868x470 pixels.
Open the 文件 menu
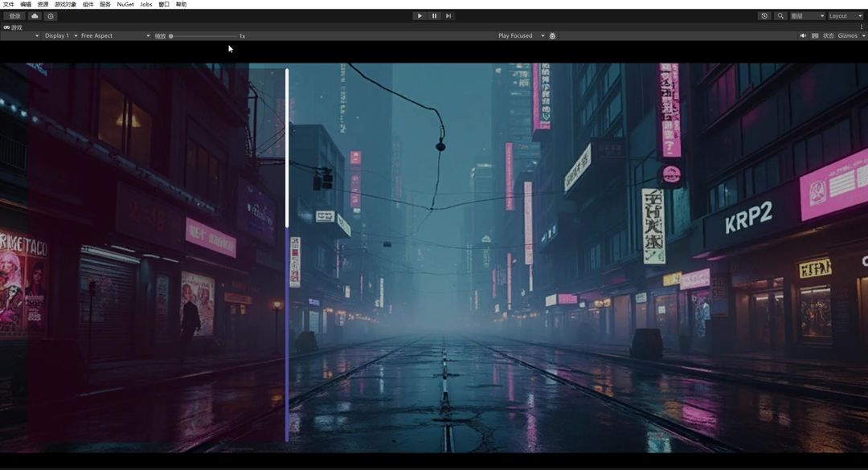point(8,4)
